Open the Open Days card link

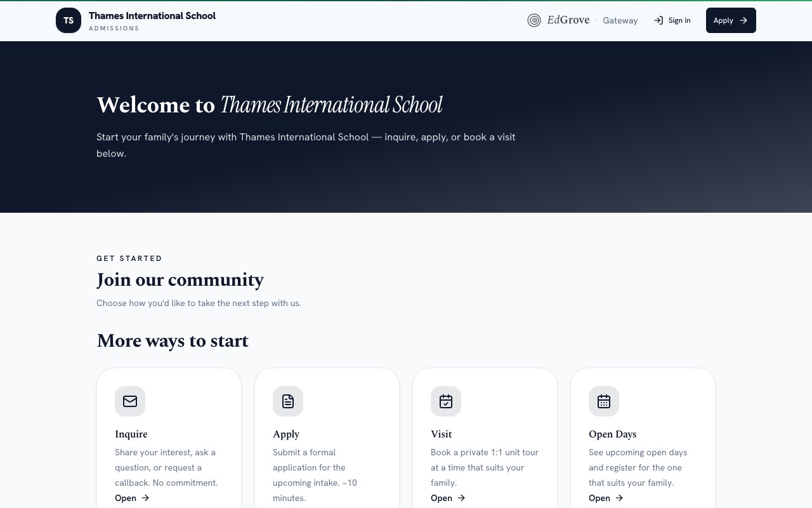606,498
